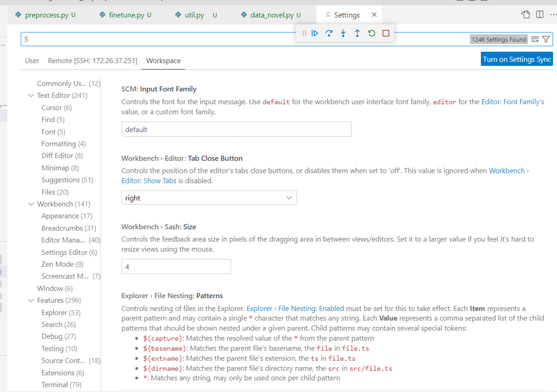
Task: Stop debugging with the red square
Action: 386,33
